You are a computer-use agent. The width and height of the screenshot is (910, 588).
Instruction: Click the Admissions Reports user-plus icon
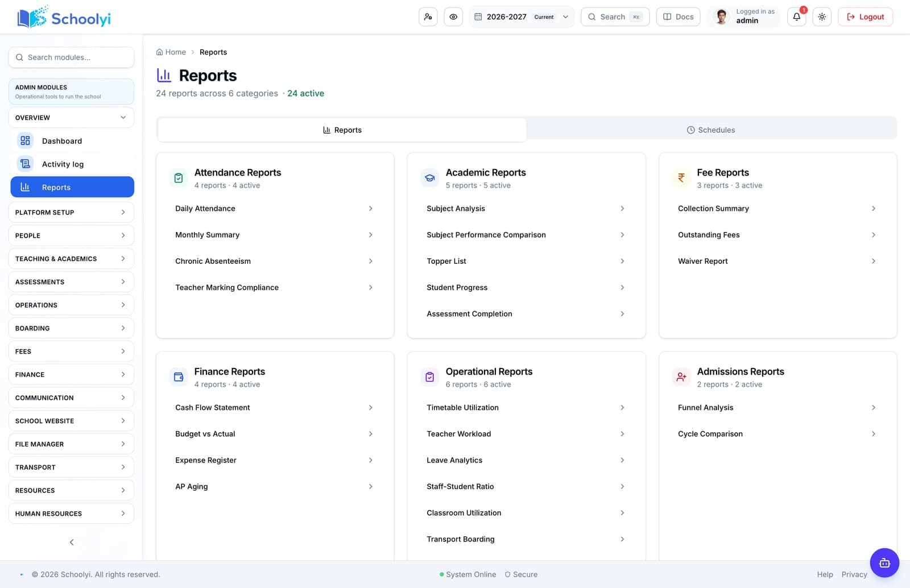point(681,377)
